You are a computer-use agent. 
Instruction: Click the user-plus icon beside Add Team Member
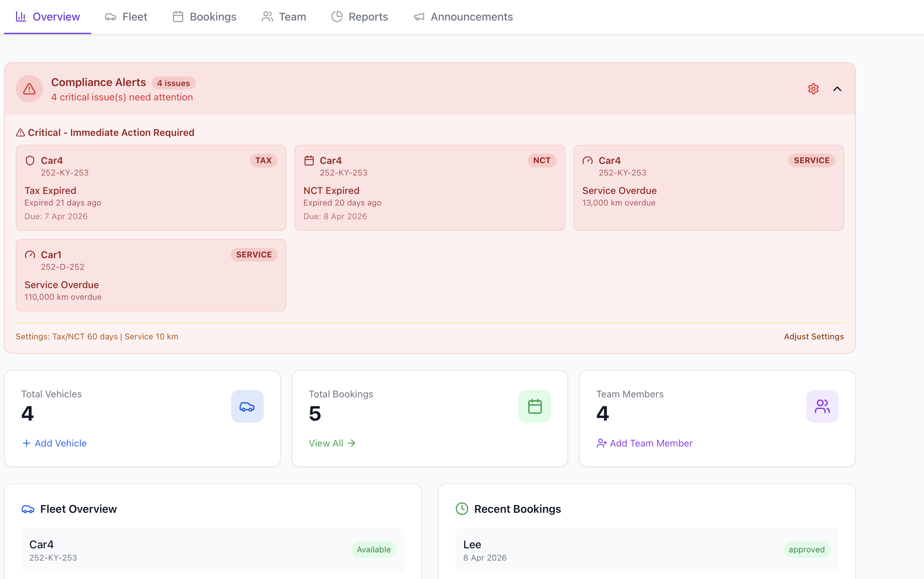602,443
